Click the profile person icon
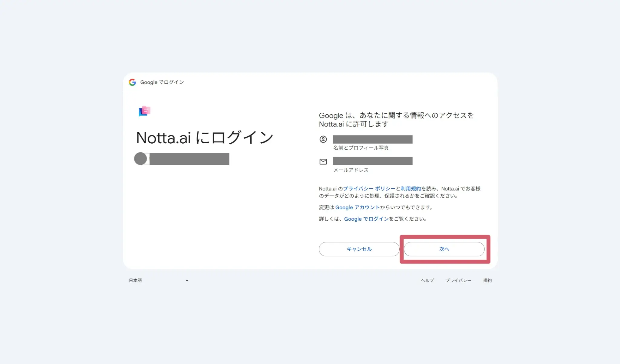This screenshot has height=364, width=620. coord(323,139)
